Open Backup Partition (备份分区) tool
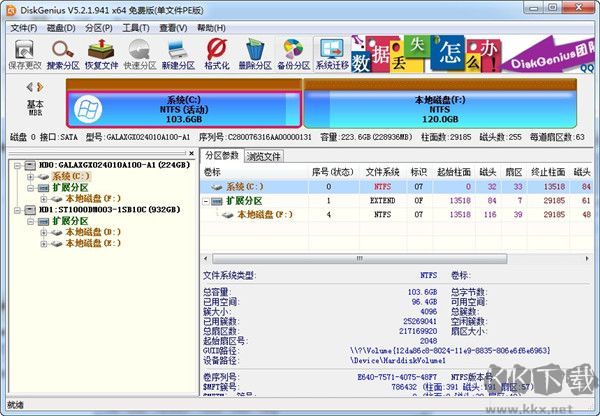600x416 pixels. click(x=293, y=55)
